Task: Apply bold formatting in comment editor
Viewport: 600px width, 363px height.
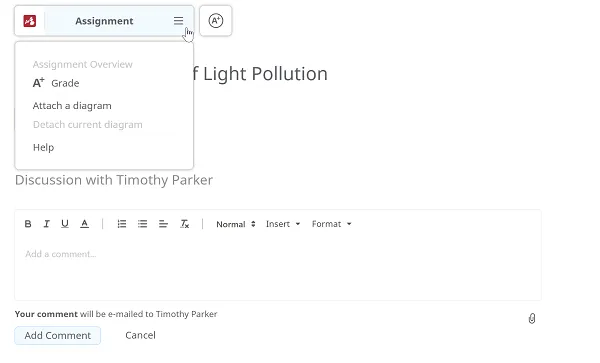Action: click(28, 224)
